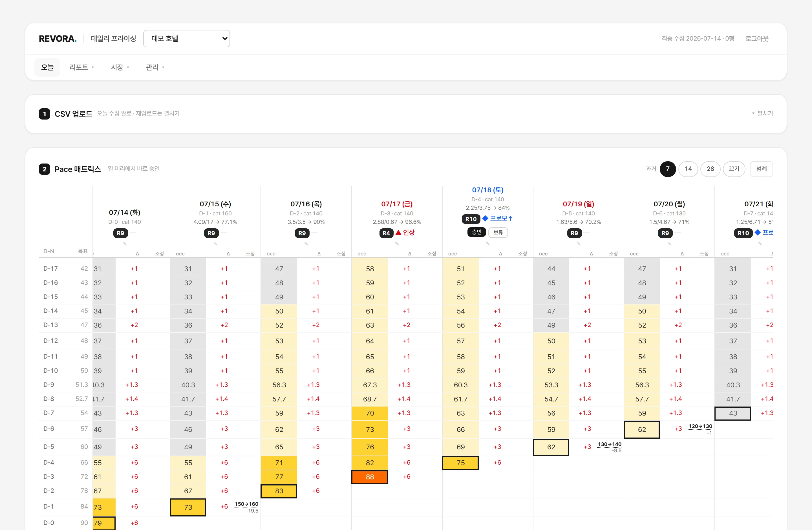Click the R9 badge under 07/19 (일)

click(x=574, y=233)
